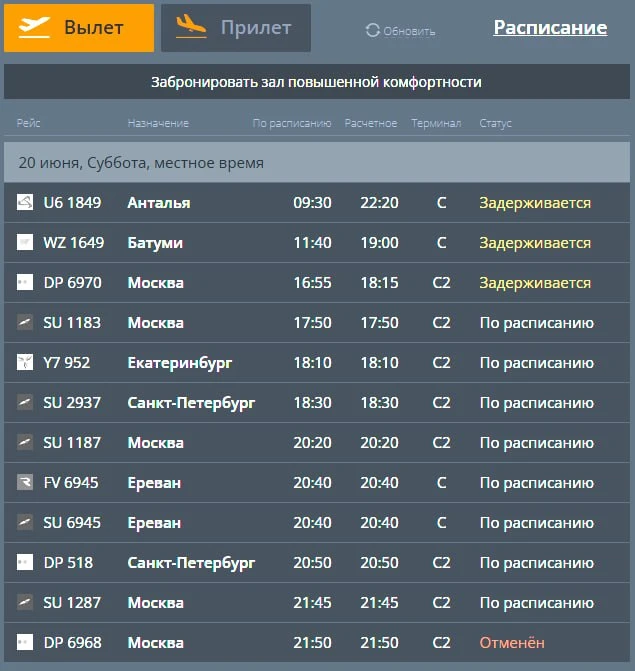635x671 pixels.
Task: Click the airline logo beside WZ 1649
Action: coord(25,242)
